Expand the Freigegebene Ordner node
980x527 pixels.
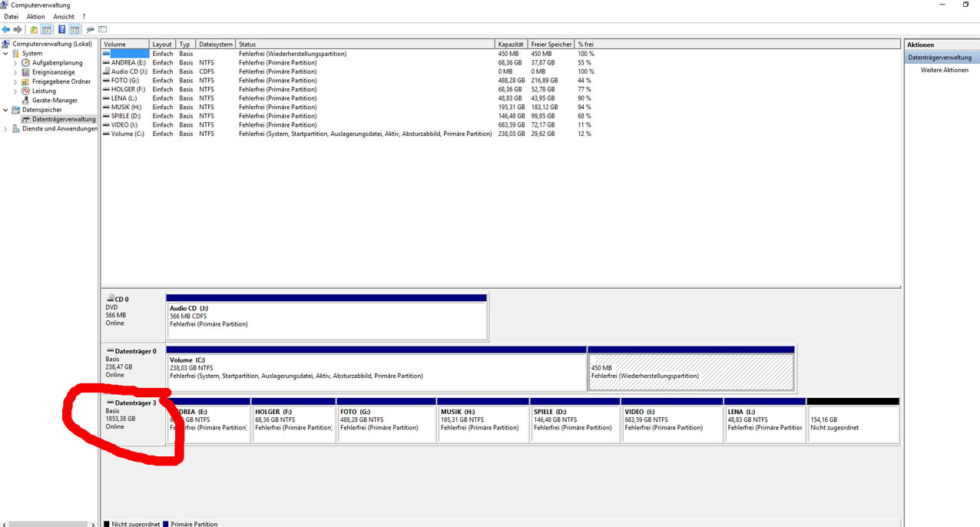15,81
